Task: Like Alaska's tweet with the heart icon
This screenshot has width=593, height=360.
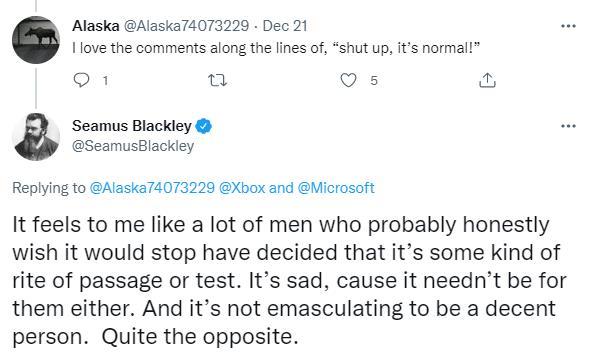Action: tap(348, 80)
